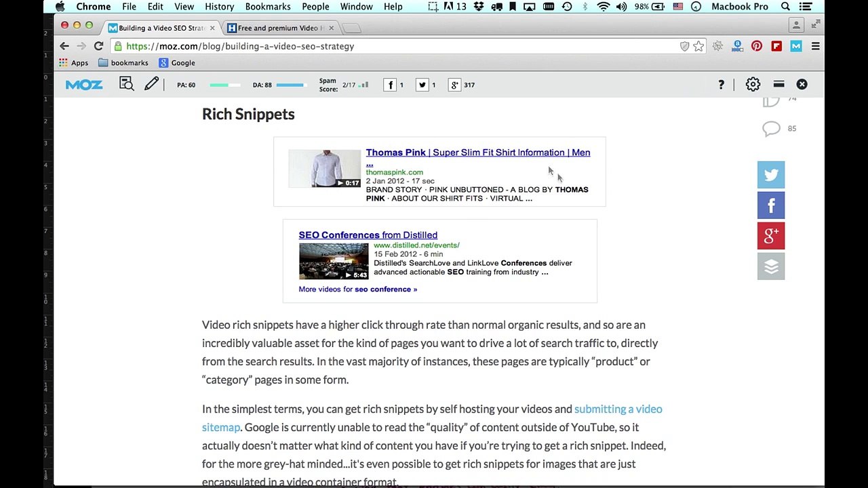Open the volume control menu
Screen dimensions: 868x488
pos(623,7)
